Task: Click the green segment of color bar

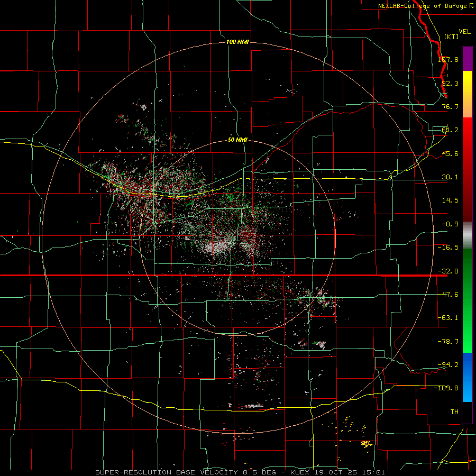Action: pos(467,300)
